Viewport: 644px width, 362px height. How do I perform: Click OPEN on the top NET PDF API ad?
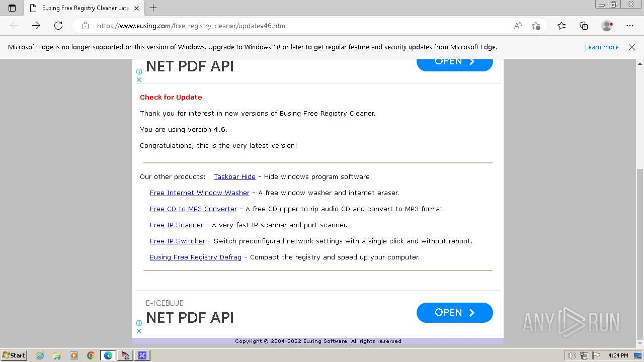click(x=455, y=63)
